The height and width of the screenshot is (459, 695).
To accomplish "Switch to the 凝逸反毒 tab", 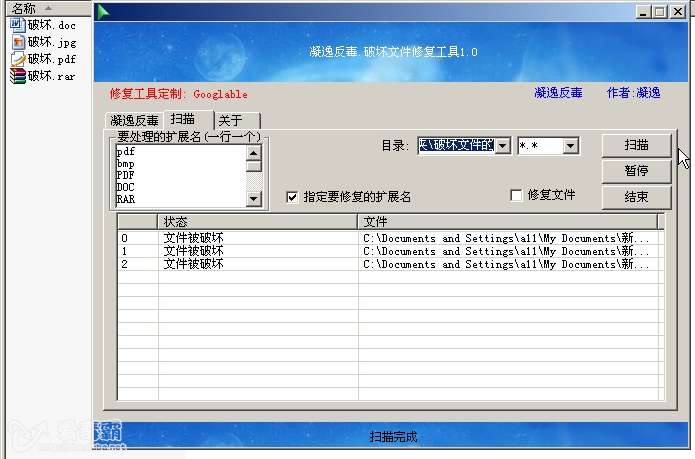I will (134, 121).
